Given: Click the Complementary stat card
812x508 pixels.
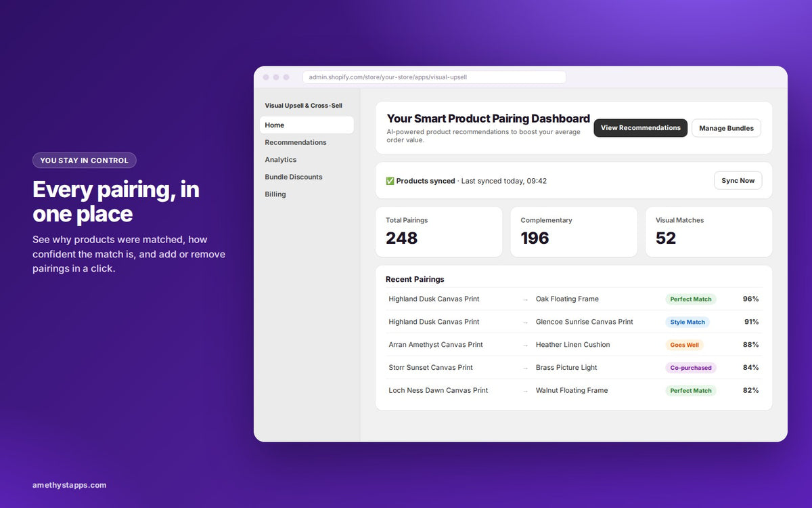Looking at the screenshot, I should point(574,232).
